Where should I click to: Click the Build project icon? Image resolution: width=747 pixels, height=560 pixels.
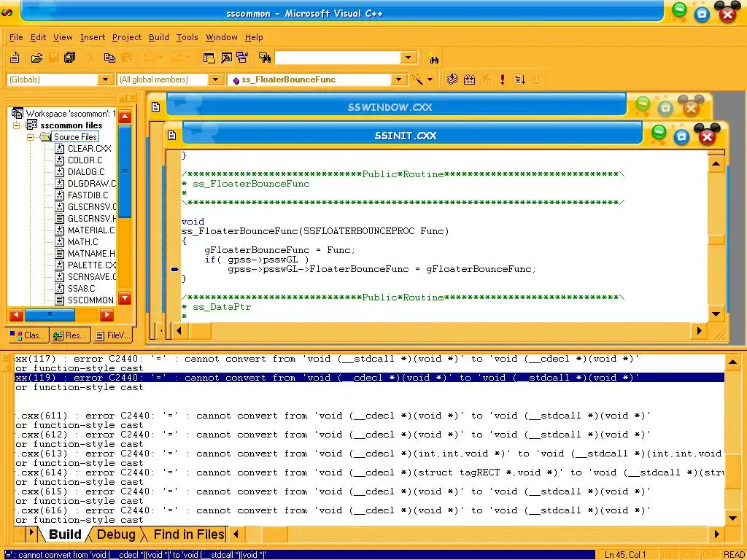[469, 79]
